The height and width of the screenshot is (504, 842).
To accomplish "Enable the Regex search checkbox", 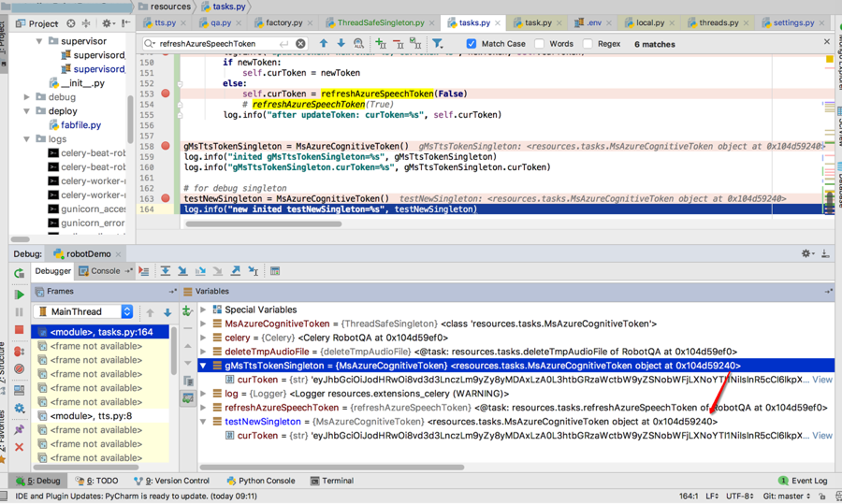I will [588, 43].
